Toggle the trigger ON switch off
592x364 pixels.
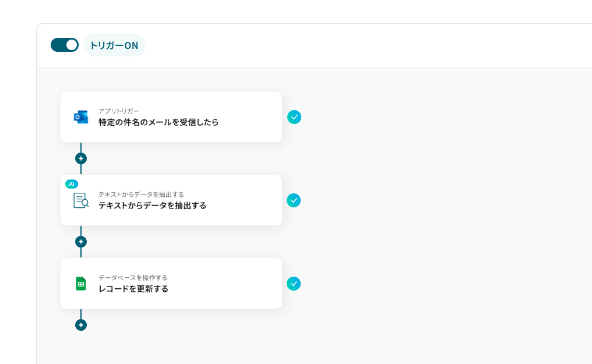[65, 45]
